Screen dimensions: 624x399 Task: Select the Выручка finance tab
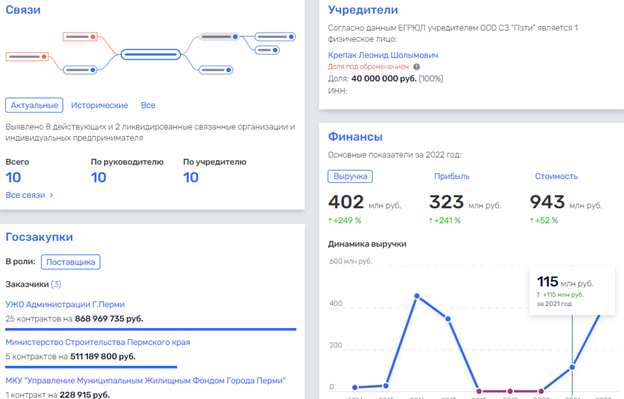(x=350, y=176)
